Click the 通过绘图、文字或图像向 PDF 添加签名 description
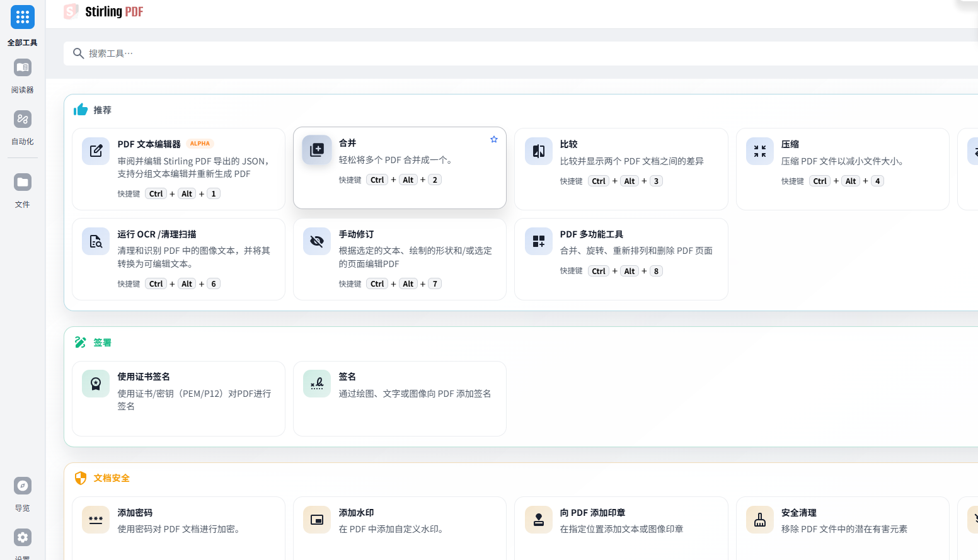 click(x=415, y=394)
